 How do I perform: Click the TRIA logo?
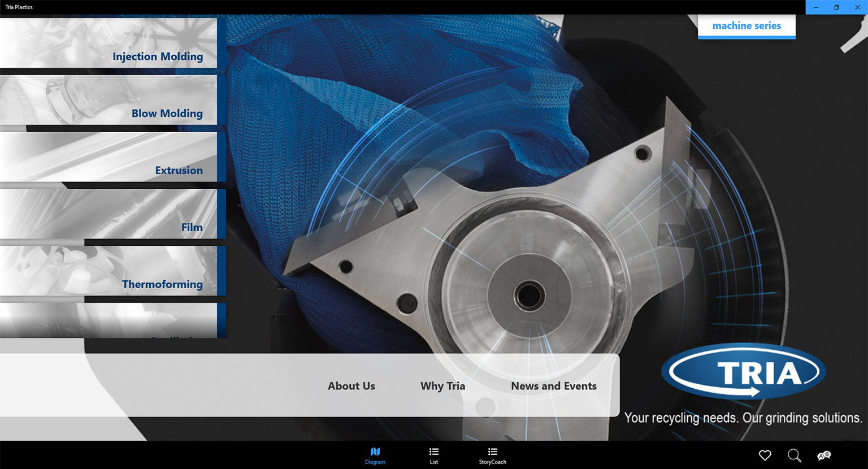coord(744,371)
